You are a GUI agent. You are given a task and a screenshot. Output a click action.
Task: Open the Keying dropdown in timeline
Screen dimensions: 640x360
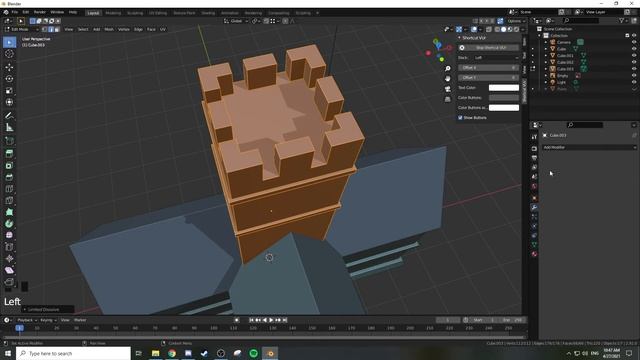[x=48, y=320]
